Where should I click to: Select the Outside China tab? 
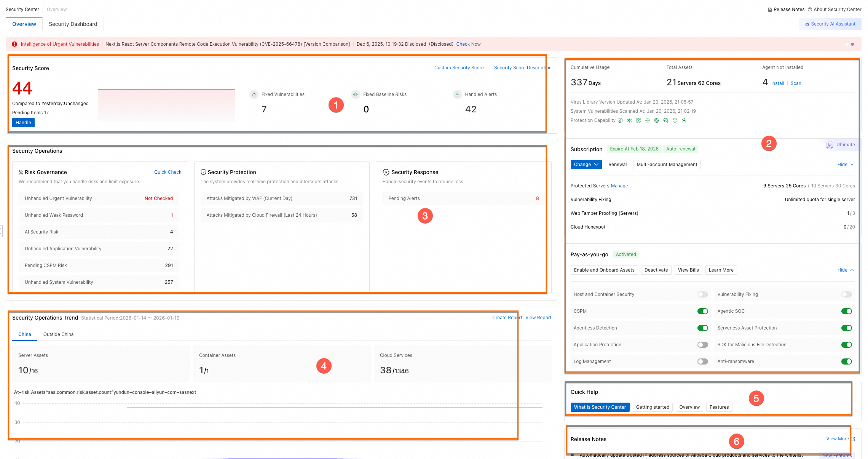[x=58, y=334]
